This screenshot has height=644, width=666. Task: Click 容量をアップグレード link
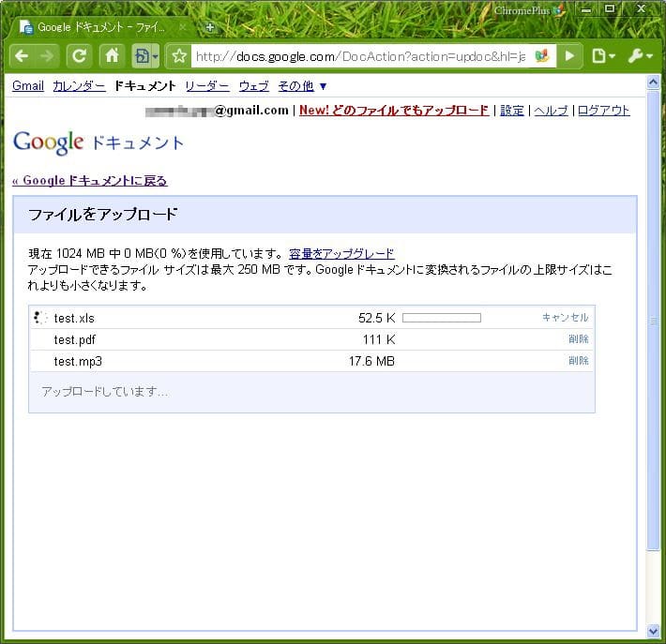pyautogui.click(x=341, y=254)
